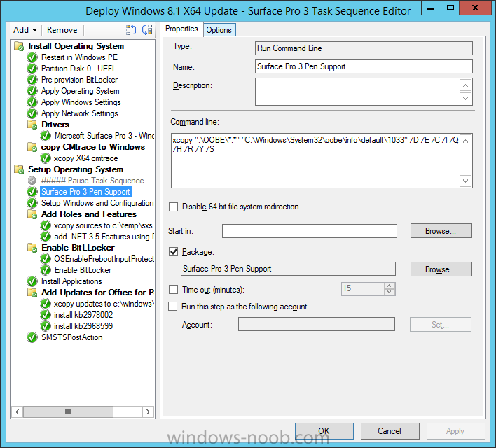Uncheck the Package checkbox
This screenshot has height=448, width=496.
pos(173,252)
